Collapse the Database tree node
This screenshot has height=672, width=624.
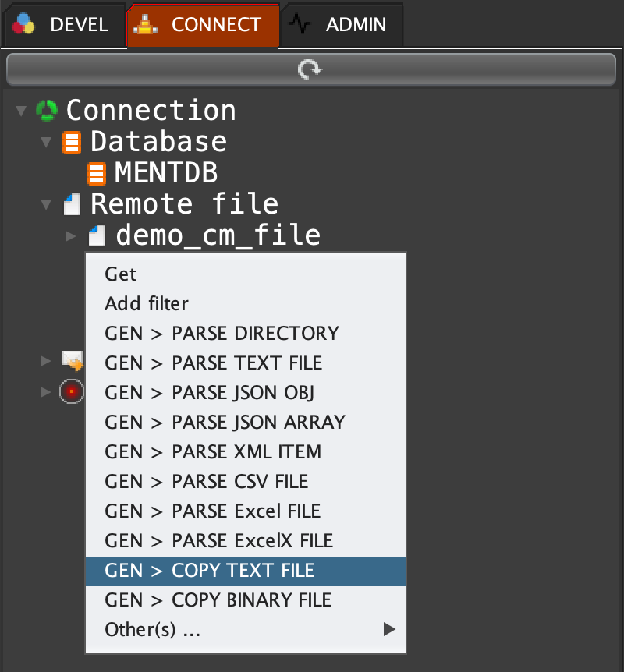coord(46,142)
